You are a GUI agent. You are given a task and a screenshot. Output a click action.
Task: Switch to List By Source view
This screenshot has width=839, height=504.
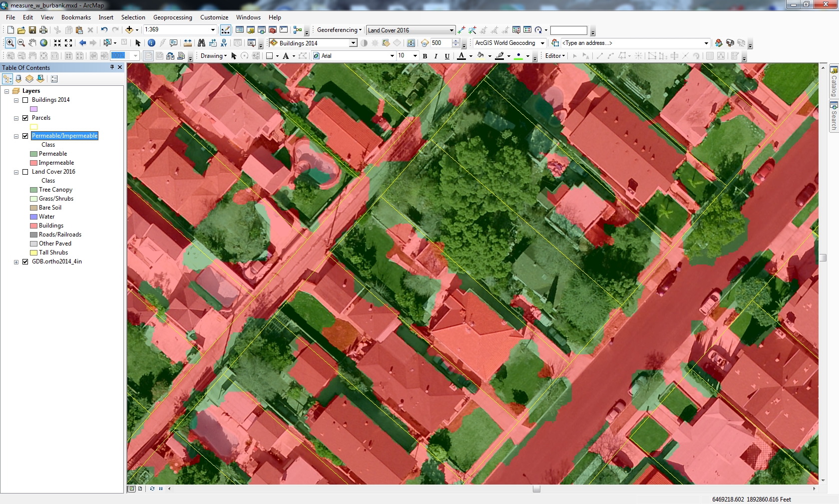18,79
